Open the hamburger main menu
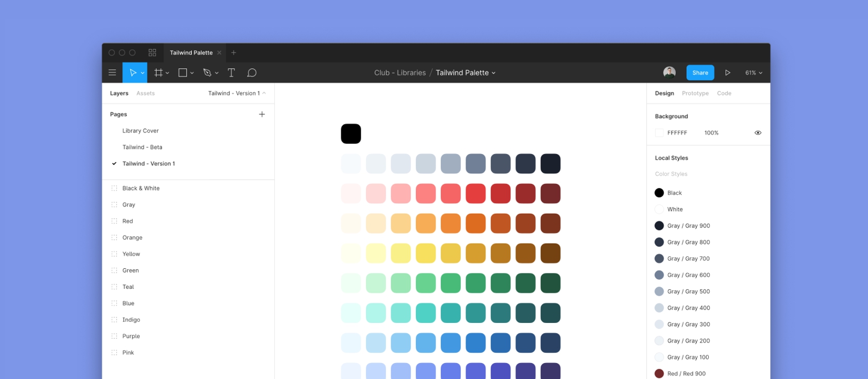 coord(112,73)
